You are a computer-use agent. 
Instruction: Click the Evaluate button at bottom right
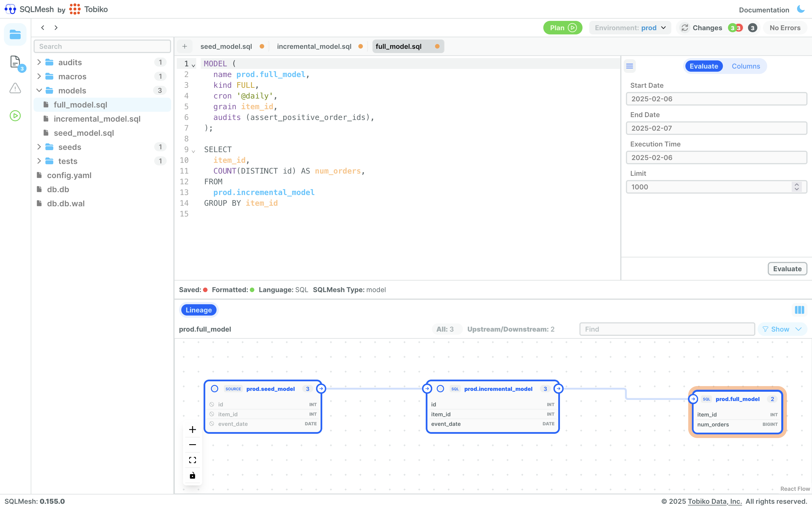(x=787, y=269)
